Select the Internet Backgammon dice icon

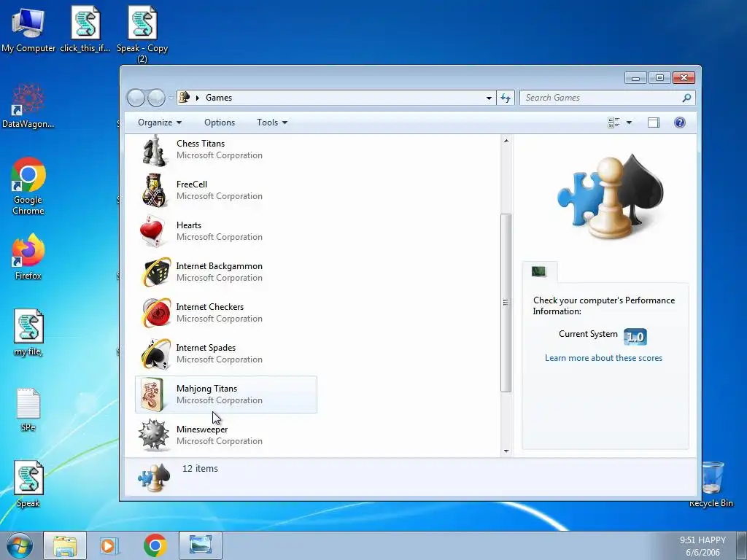(156, 273)
